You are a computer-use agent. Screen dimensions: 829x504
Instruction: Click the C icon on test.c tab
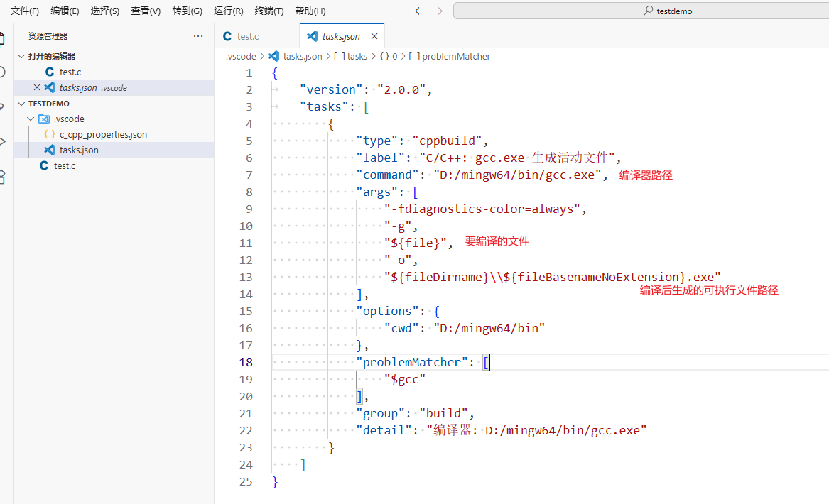click(227, 36)
